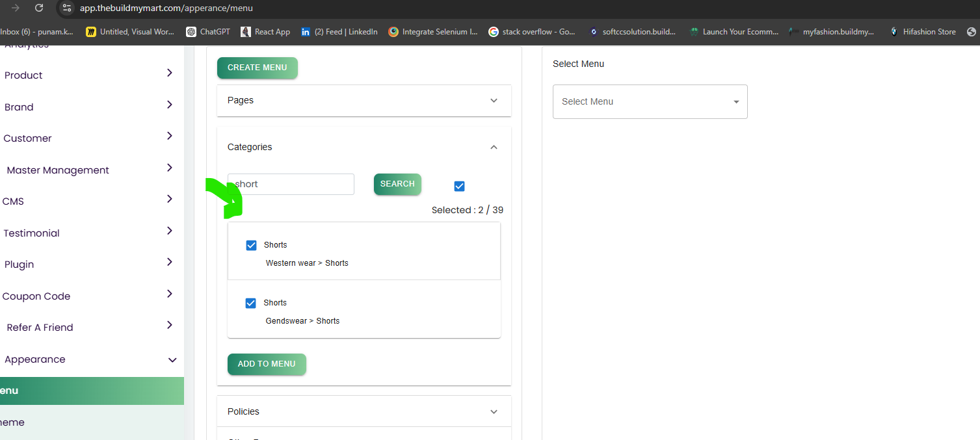Expand the Customer sidebar chevron

[x=169, y=136]
